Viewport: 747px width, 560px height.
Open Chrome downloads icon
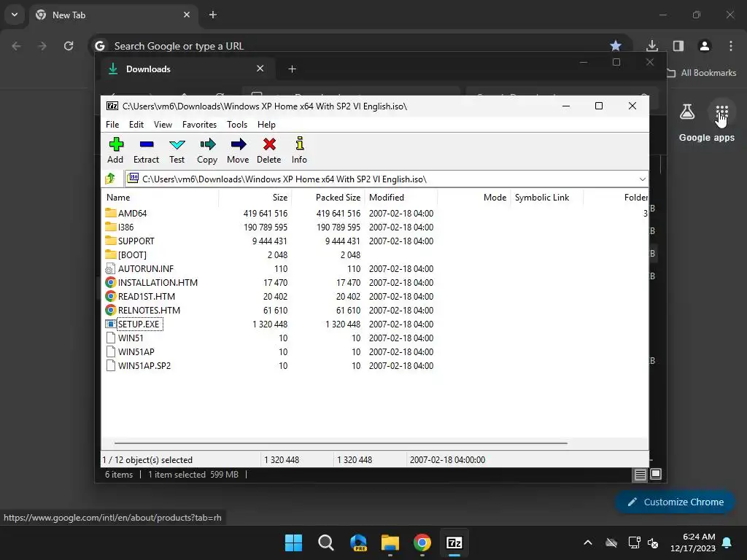click(651, 46)
